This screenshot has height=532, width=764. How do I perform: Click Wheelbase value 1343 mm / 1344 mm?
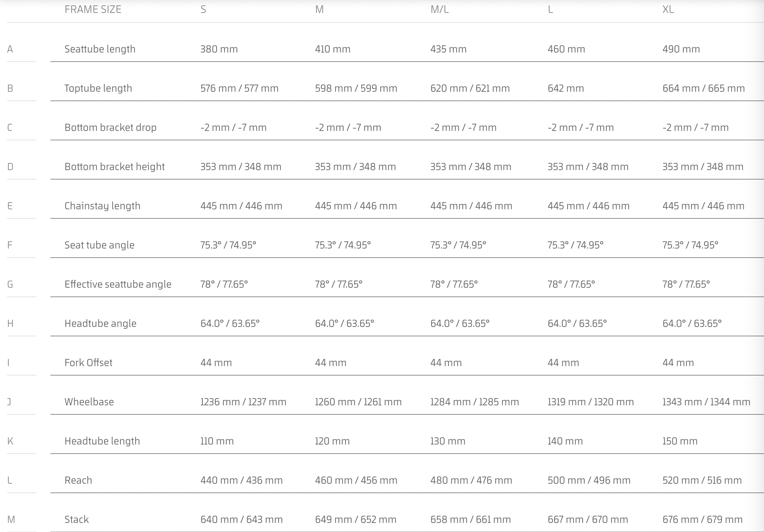pyautogui.click(x=706, y=402)
